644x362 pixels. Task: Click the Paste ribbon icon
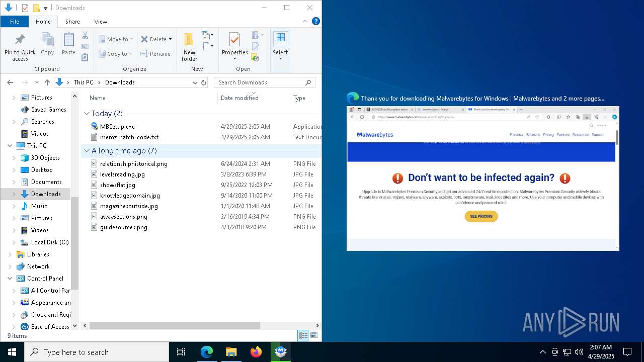click(68, 44)
